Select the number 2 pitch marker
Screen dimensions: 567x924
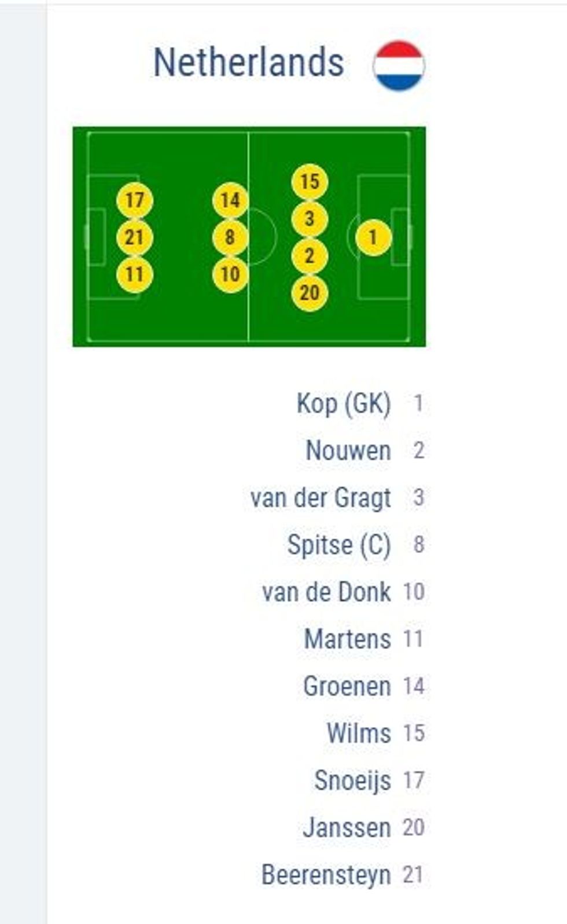(310, 256)
